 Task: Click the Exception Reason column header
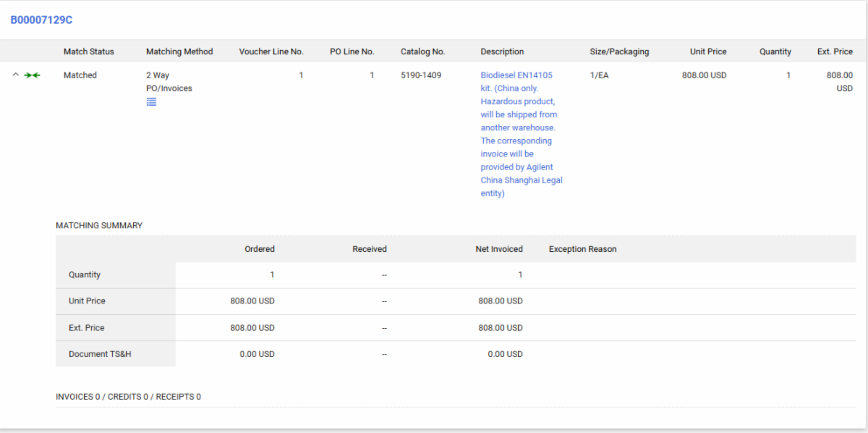point(582,248)
